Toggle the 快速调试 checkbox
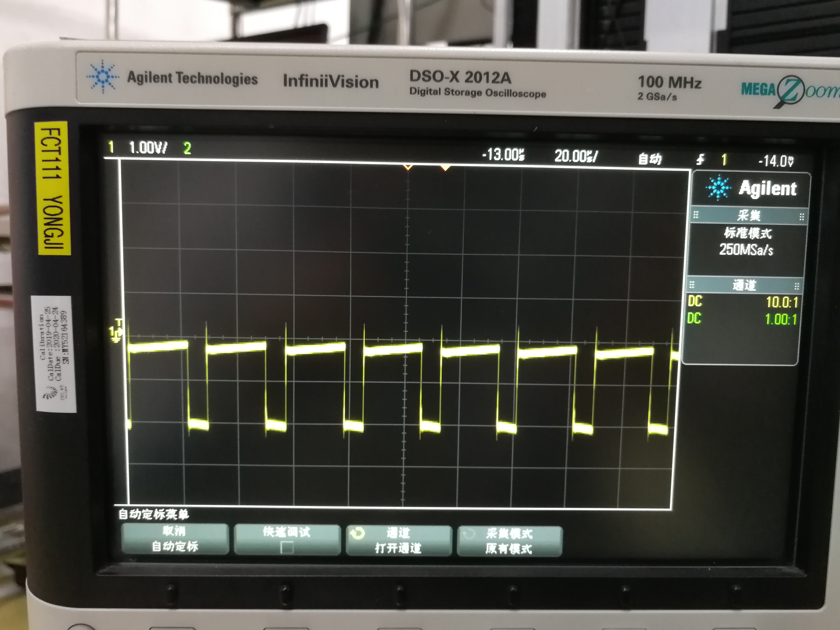Viewport: 840px width, 630px height. 287,547
